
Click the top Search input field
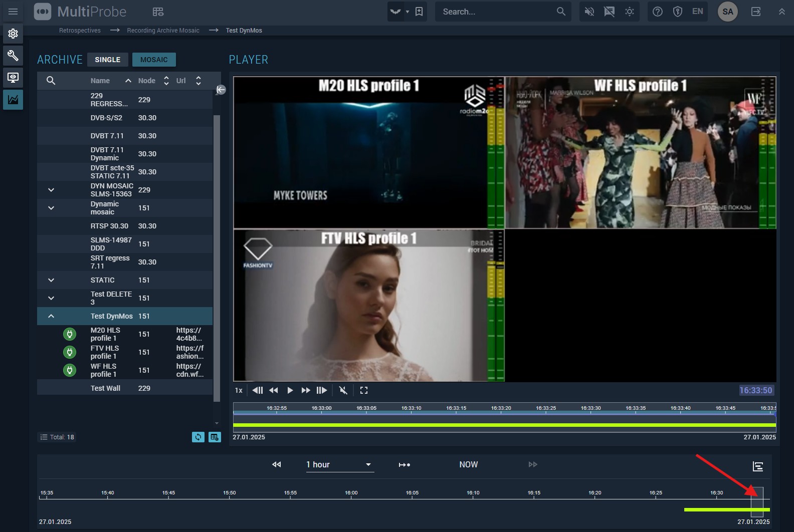coord(496,12)
